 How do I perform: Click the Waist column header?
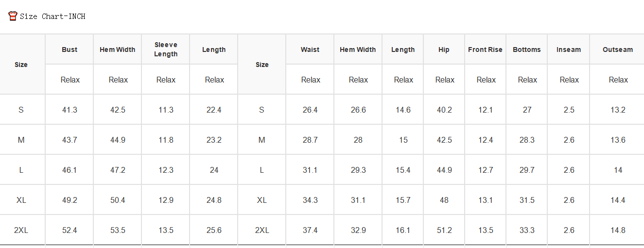point(310,50)
